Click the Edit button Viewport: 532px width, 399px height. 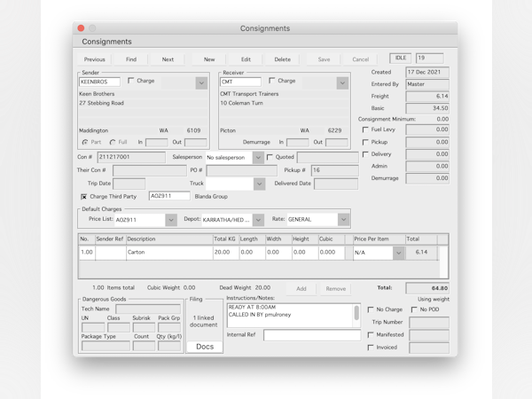pos(246,59)
